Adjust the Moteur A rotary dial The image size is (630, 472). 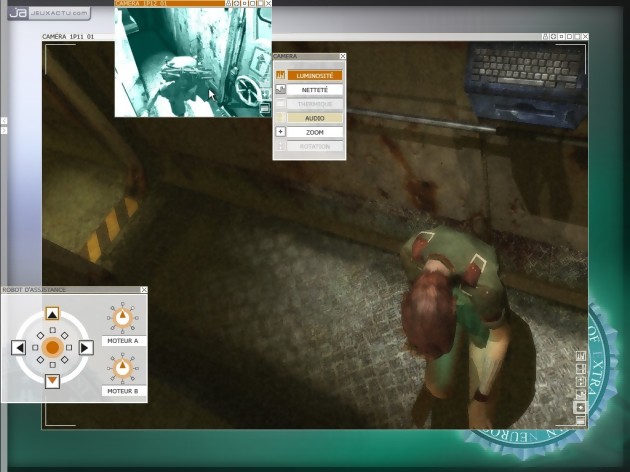[123, 318]
